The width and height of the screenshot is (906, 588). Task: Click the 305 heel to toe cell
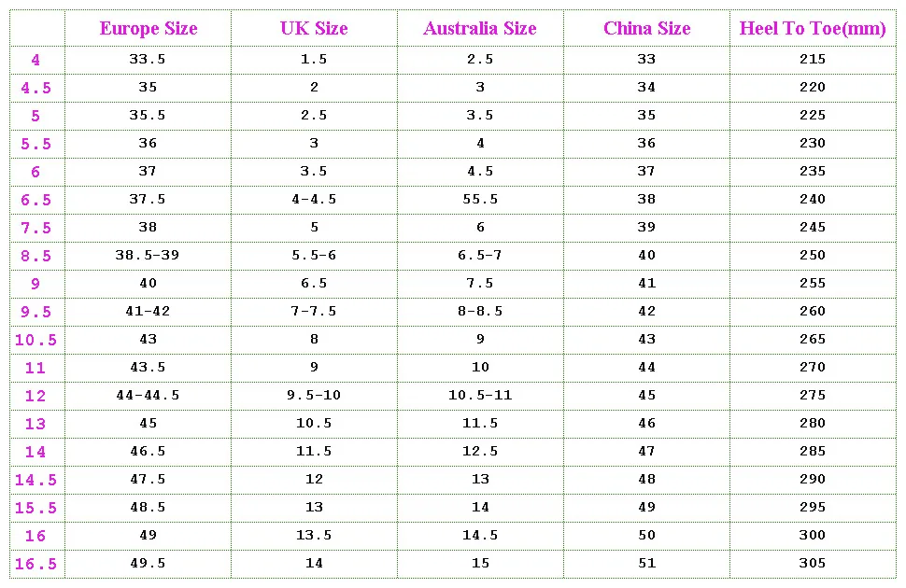click(813, 563)
